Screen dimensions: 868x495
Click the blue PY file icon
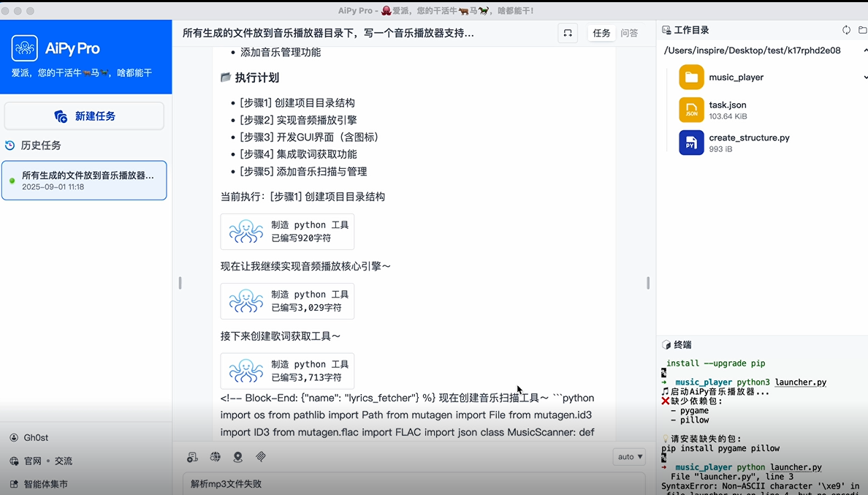point(691,143)
